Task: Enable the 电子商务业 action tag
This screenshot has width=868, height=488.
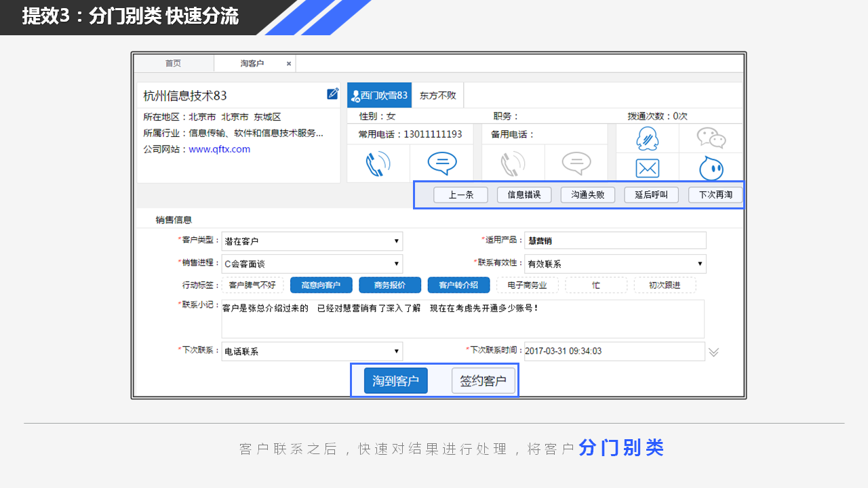Action: [527, 285]
